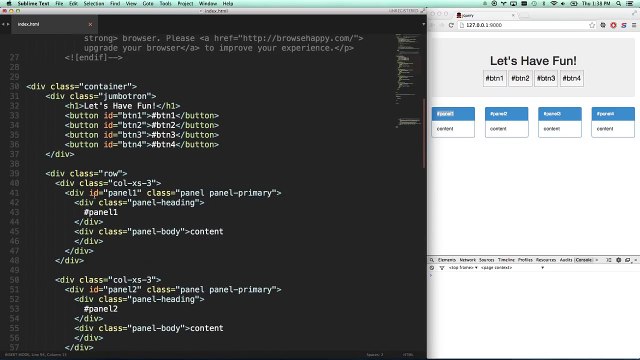Click the #panel2 heading on the page
Image resolution: width=640 pixels, height=360 pixels.
point(507,114)
